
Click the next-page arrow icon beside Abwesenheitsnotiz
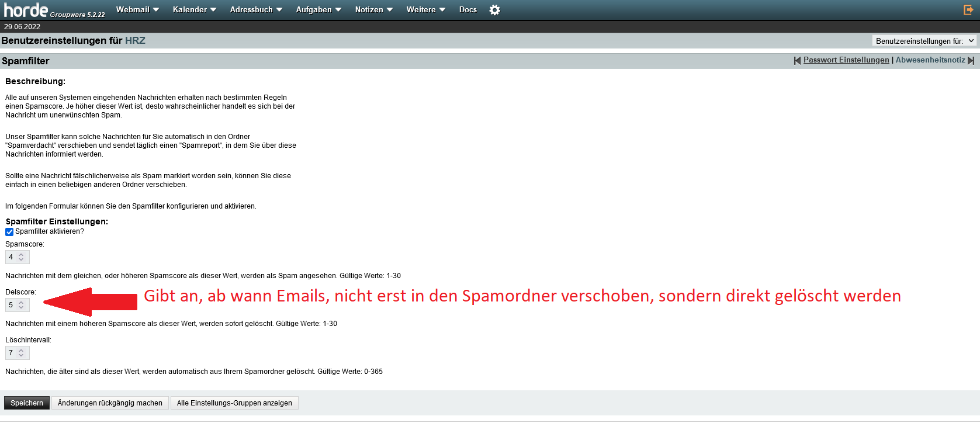(x=971, y=60)
